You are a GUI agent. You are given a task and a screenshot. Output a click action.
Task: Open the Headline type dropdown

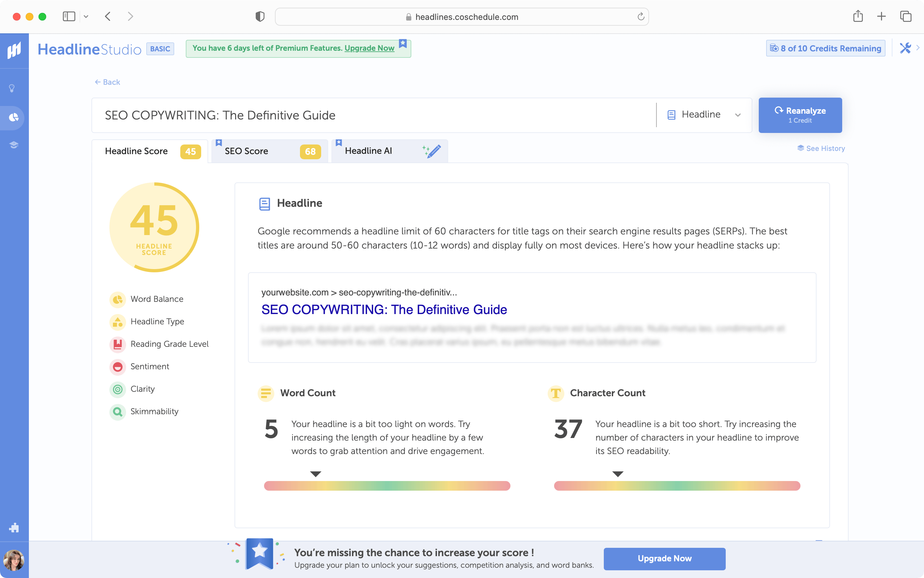click(x=704, y=115)
